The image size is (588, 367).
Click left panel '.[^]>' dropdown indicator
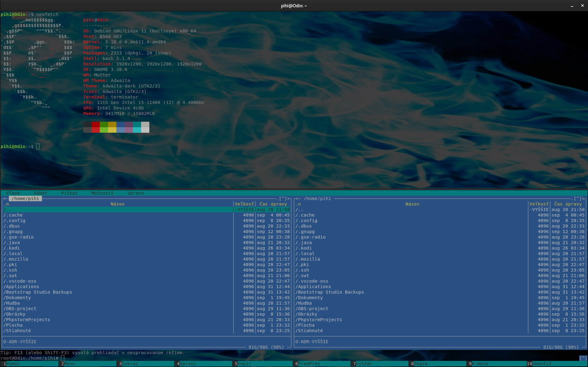pos(283,198)
